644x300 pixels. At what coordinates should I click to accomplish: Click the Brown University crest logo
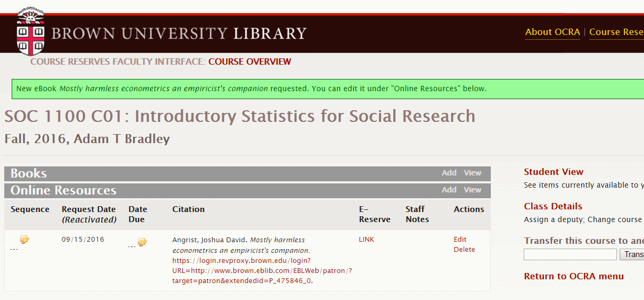[x=30, y=31]
